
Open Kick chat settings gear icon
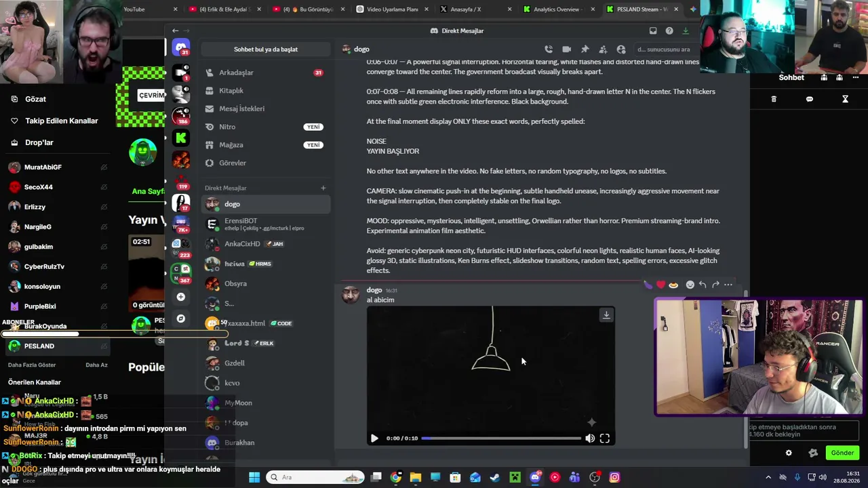tap(789, 453)
